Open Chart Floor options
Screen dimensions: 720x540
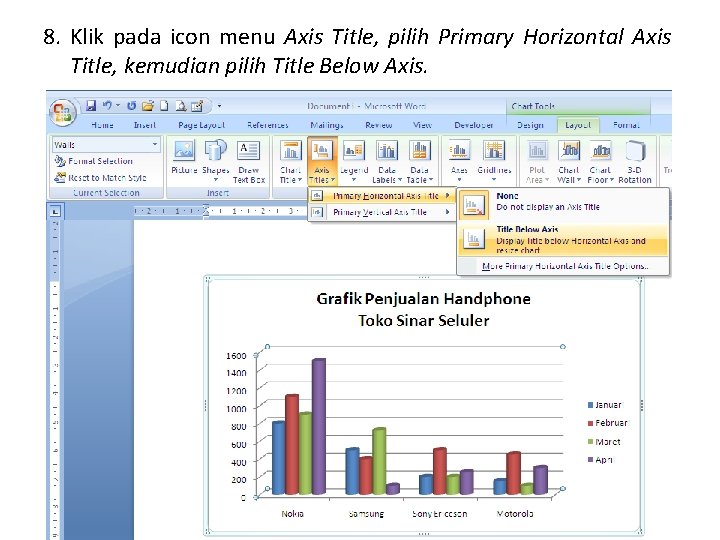(600, 162)
